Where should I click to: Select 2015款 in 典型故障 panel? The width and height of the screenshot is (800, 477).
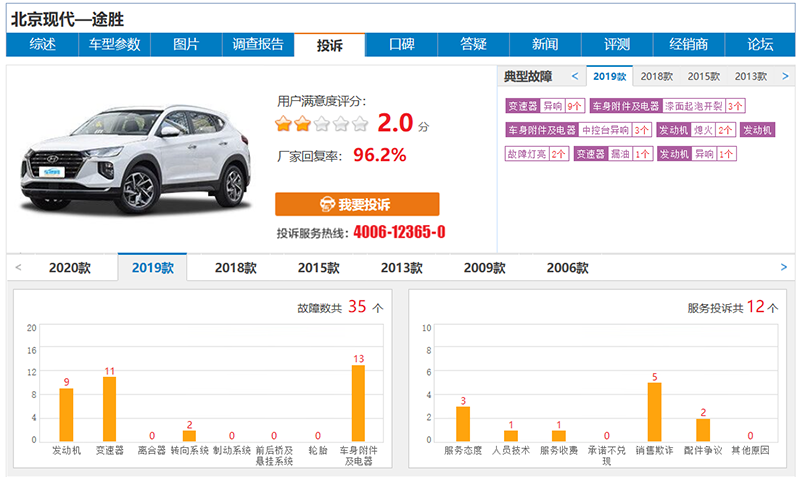[x=704, y=77]
